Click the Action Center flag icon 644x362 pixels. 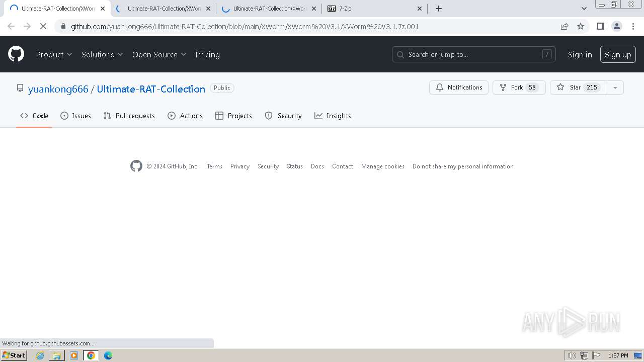(596, 355)
